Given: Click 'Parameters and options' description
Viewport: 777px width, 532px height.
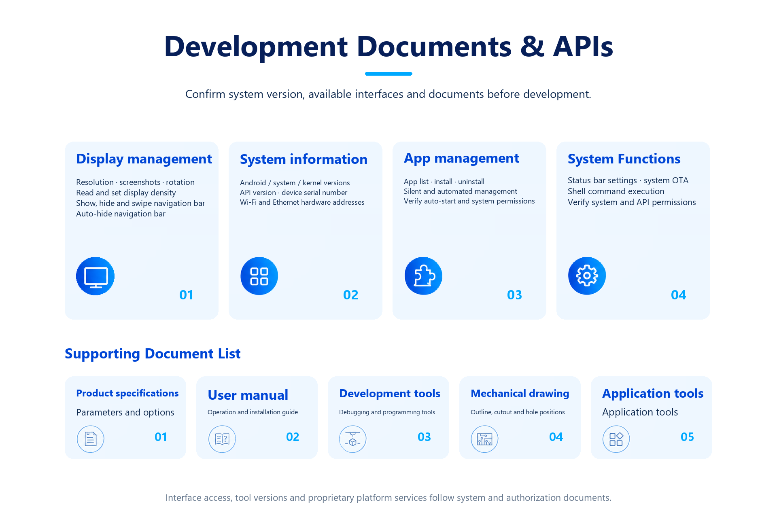Looking at the screenshot, I should tap(125, 412).
